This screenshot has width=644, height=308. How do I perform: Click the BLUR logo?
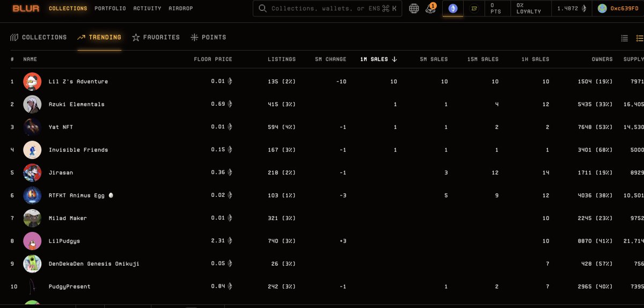26,9
